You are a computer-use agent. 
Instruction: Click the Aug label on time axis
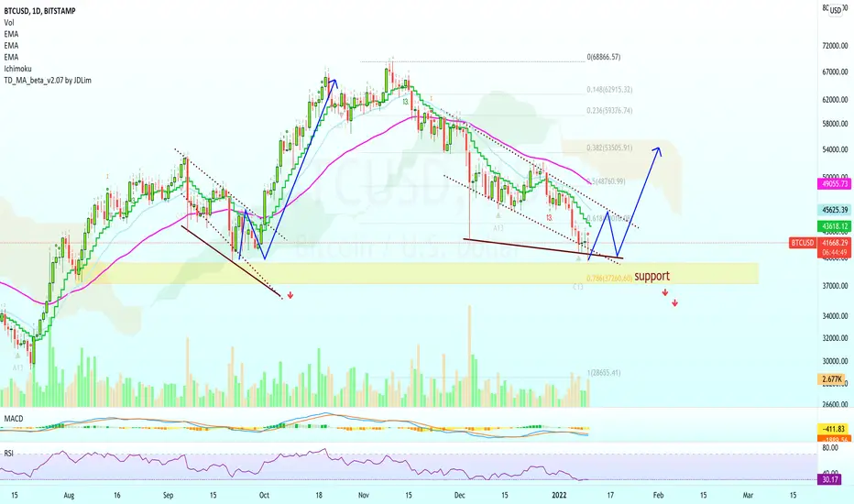69,495
